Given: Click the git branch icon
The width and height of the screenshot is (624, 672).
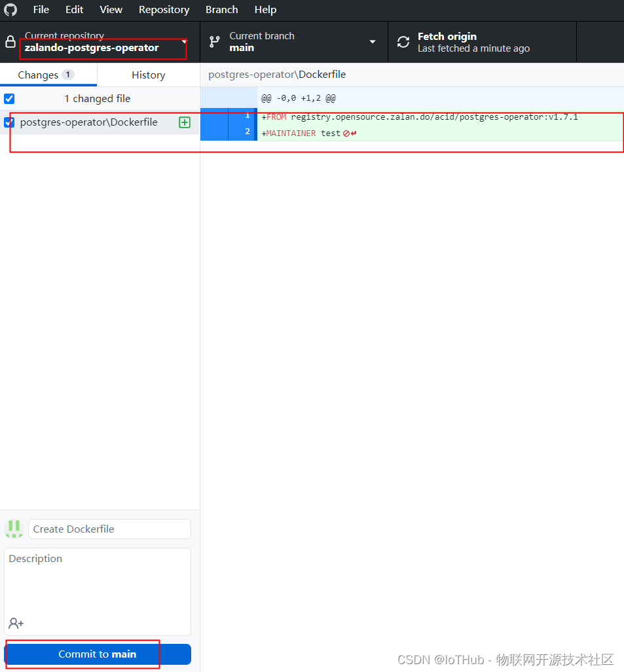Looking at the screenshot, I should (214, 42).
